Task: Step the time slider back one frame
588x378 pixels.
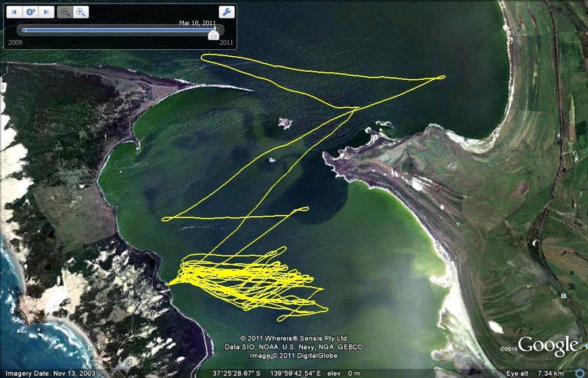Action: (x=14, y=12)
